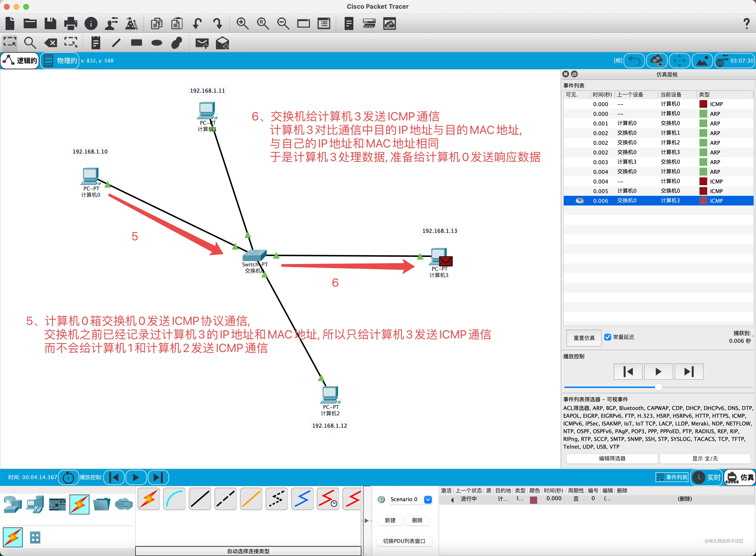The height and width of the screenshot is (556, 756).
Task: Select the Network Devices category icon
Action: (13, 504)
